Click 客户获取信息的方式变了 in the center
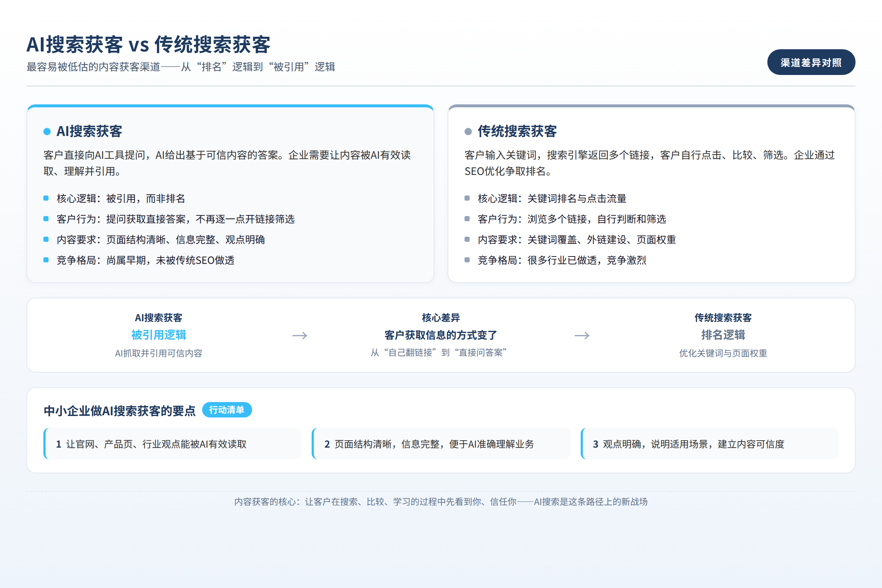 pyautogui.click(x=441, y=335)
